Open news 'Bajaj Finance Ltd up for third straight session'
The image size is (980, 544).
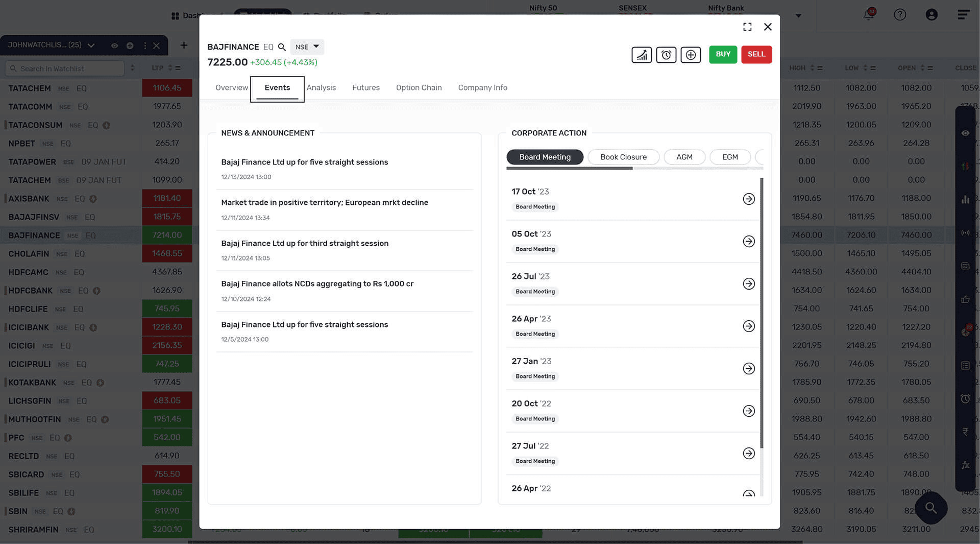coord(304,244)
